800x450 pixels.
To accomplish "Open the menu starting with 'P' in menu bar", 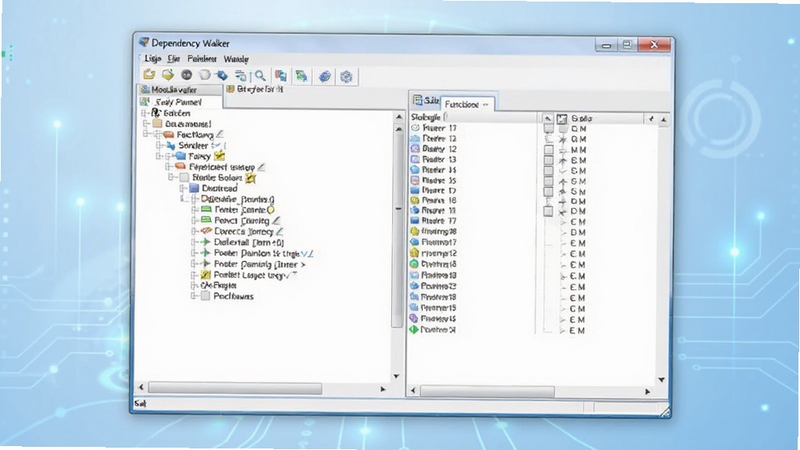I will (202, 59).
